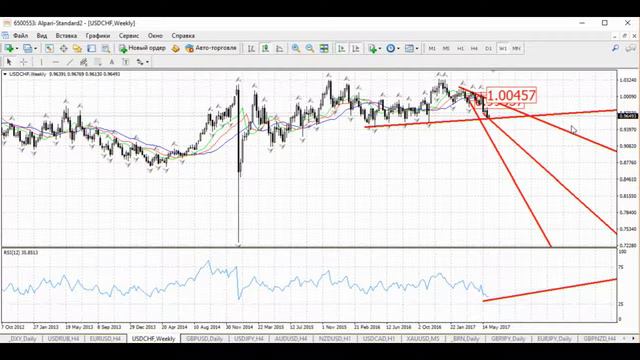Switch to the _DXY,Daily chart tab

click(23, 339)
